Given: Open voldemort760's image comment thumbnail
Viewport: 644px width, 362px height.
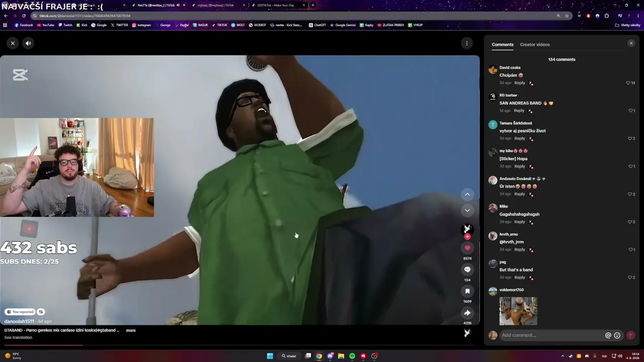Looking at the screenshot, I should point(518,311).
